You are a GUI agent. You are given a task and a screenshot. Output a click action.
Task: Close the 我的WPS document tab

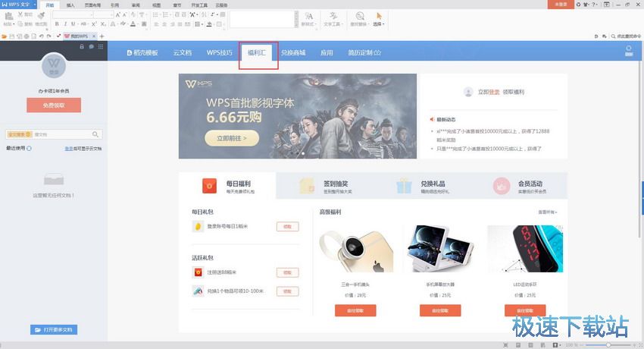tap(94, 36)
